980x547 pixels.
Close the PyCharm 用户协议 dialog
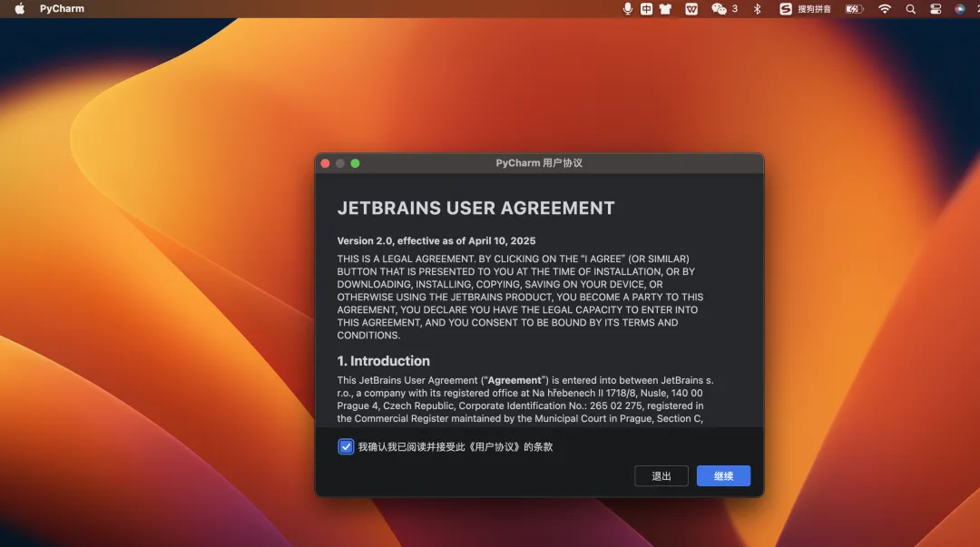[x=325, y=163]
